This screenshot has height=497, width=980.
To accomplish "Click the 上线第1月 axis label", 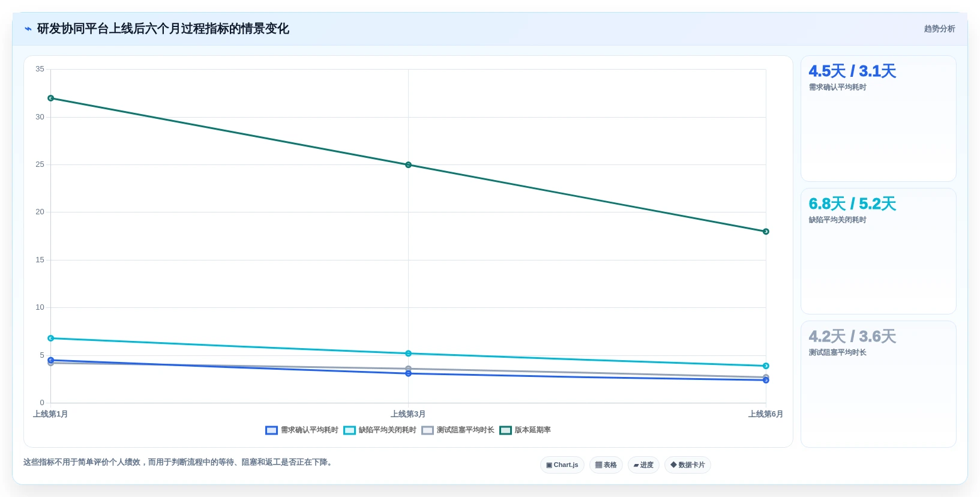I will [x=50, y=414].
